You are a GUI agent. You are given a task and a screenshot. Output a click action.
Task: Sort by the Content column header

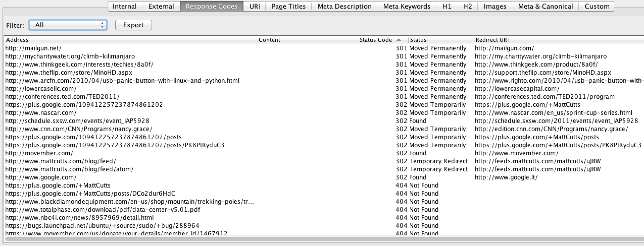click(307, 40)
